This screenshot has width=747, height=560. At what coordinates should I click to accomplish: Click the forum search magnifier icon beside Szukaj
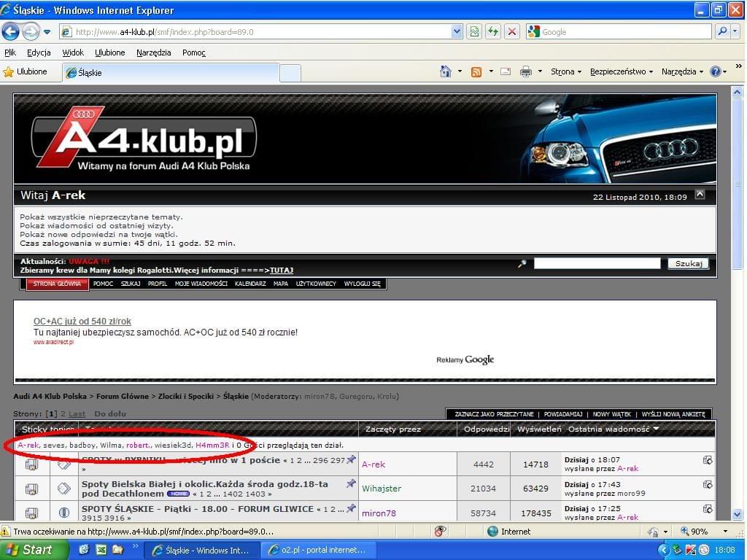pos(522,263)
